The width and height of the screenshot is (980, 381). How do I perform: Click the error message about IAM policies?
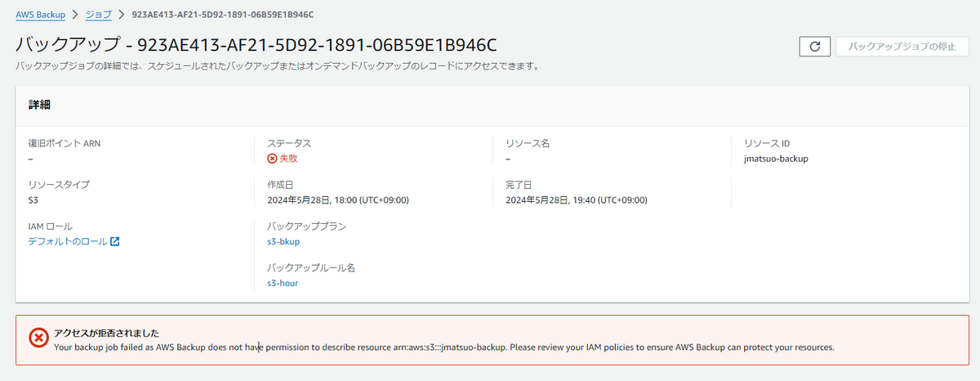tap(444, 347)
